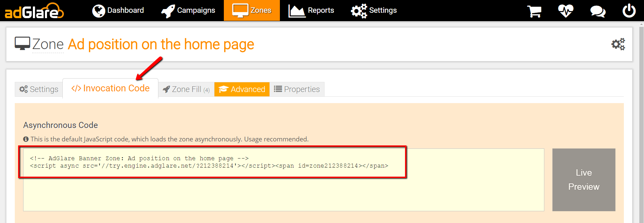Screen dimensions: 644x223
Task: Click inside the asynchronous code box
Action: pos(284,180)
